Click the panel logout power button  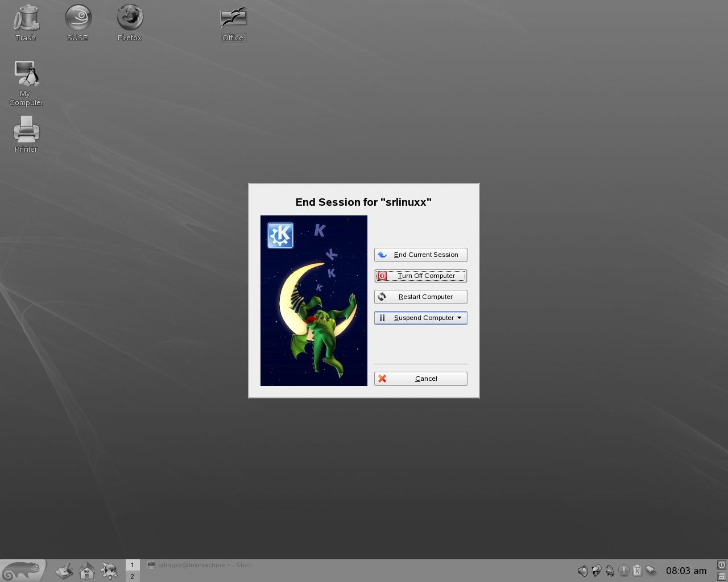click(x=722, y=565)
